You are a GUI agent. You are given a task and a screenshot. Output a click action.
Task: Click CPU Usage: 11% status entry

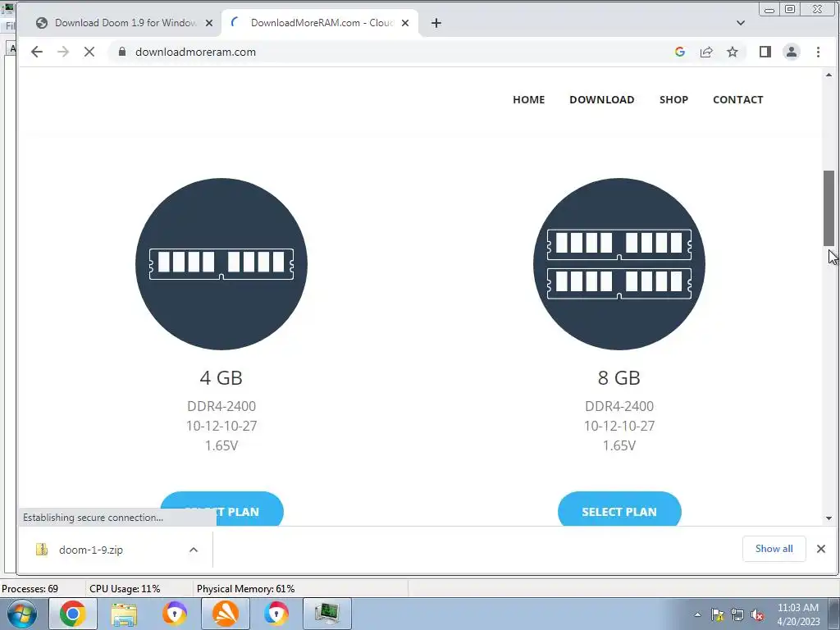point(125,589)
